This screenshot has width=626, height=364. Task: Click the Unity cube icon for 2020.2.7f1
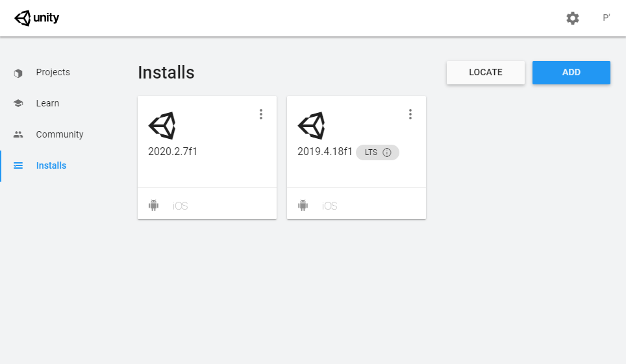tap(162, 125)
